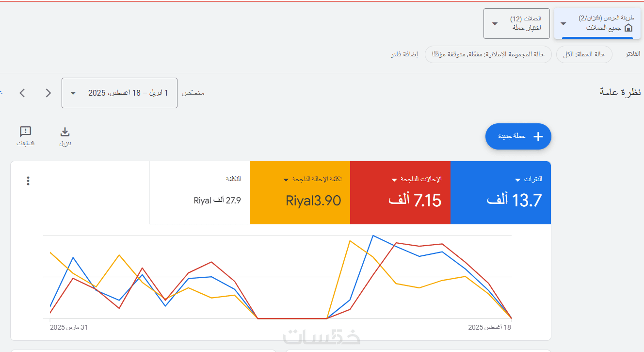This screenshot has width=644, height=352.
Task: Click the home icon beside جميع الحملات
Action: [628, 28]
